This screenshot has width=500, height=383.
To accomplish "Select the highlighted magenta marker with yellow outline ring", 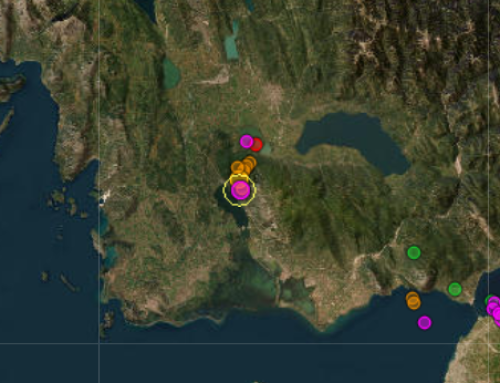I will pos(240,190).
